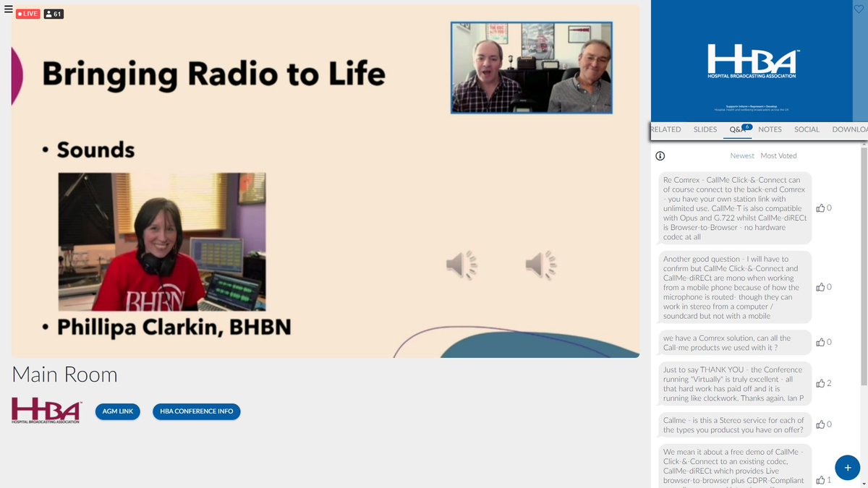Switch to the SLIDES tab
868x488 pixels.
click(x=705, y=129)
